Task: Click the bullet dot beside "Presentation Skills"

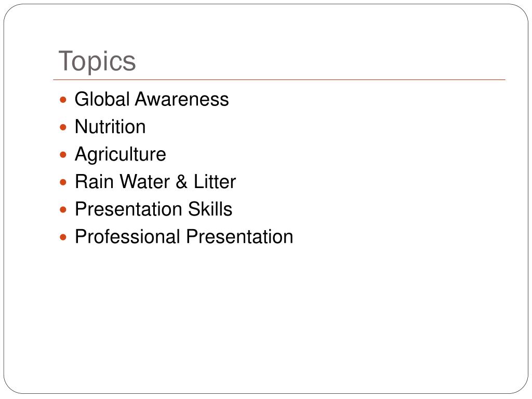Action: tap(63, 210)
